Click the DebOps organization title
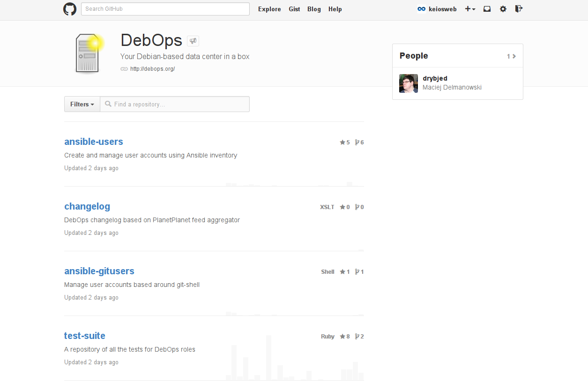Image resolution: width=588 pixels, height=391 pixels. [151, 40]
